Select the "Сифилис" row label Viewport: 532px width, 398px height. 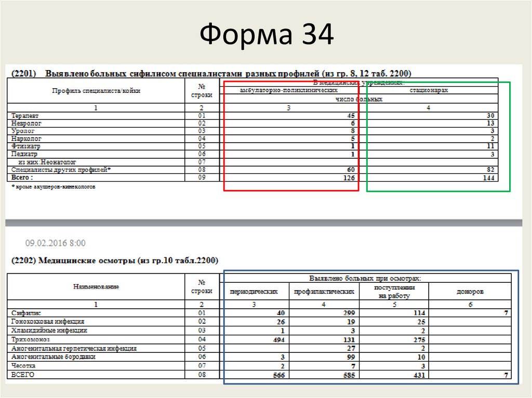pyautogui.click(x=26, y=313)
